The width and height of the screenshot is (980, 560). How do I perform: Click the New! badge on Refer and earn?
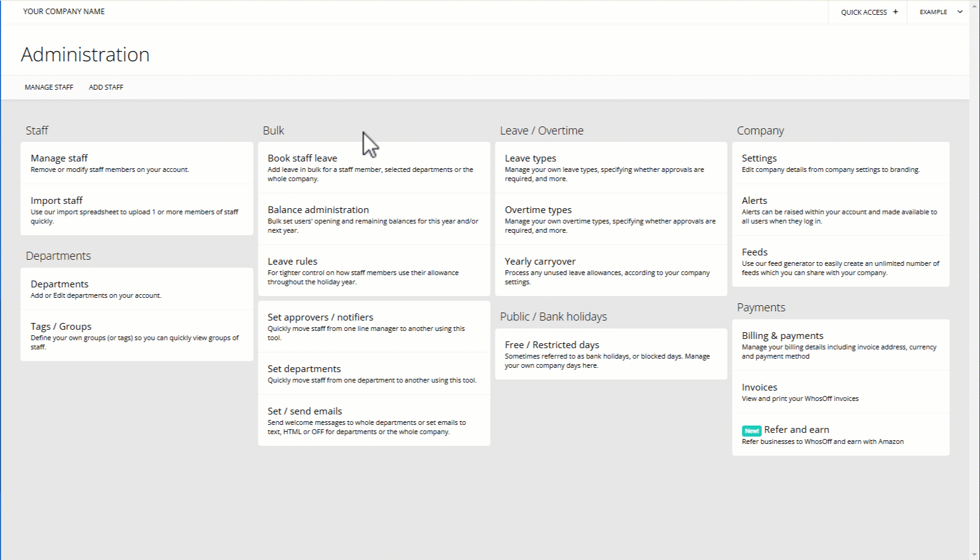(x=752, y=430)
